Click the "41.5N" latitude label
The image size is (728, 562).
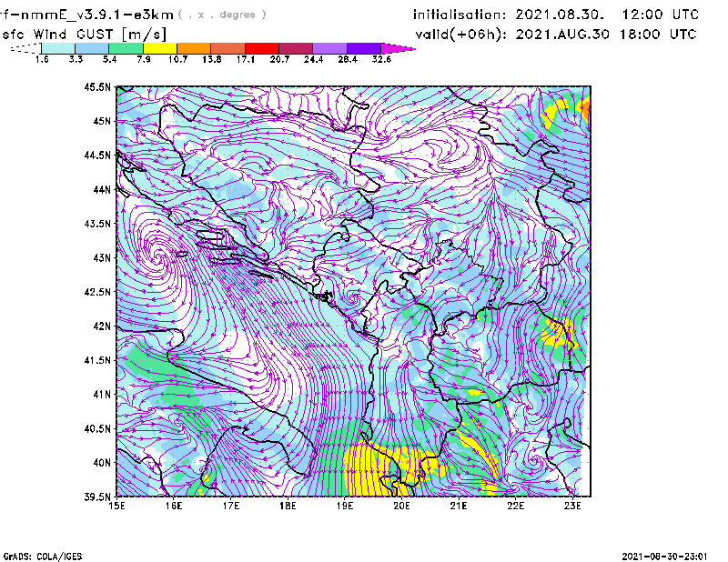point(97,360)
